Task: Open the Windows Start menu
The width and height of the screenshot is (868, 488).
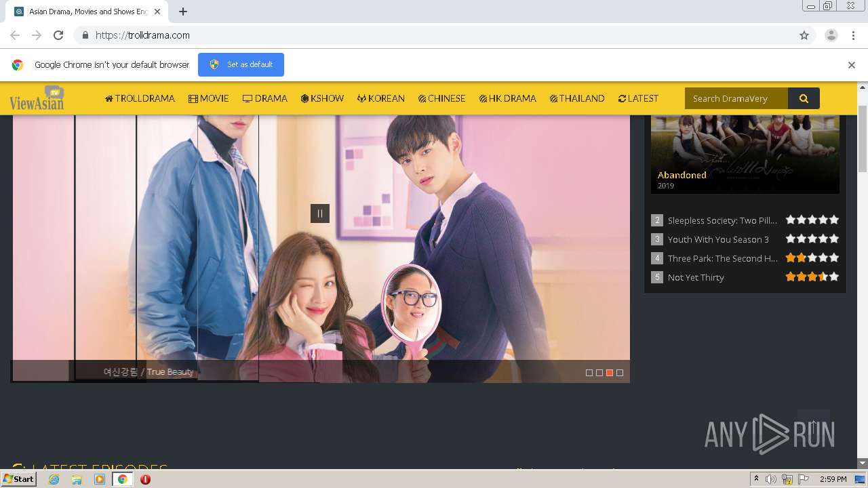Action: [x=19, y=479]
